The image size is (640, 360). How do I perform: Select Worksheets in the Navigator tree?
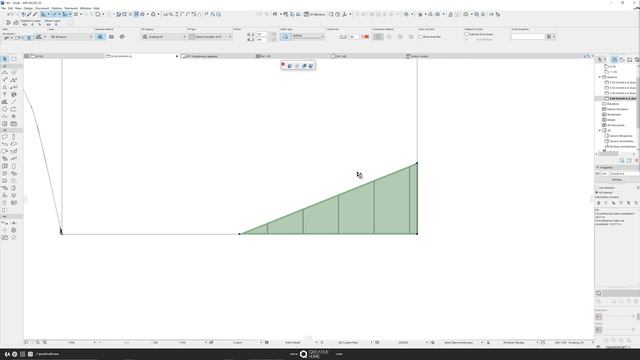point(612,114)
